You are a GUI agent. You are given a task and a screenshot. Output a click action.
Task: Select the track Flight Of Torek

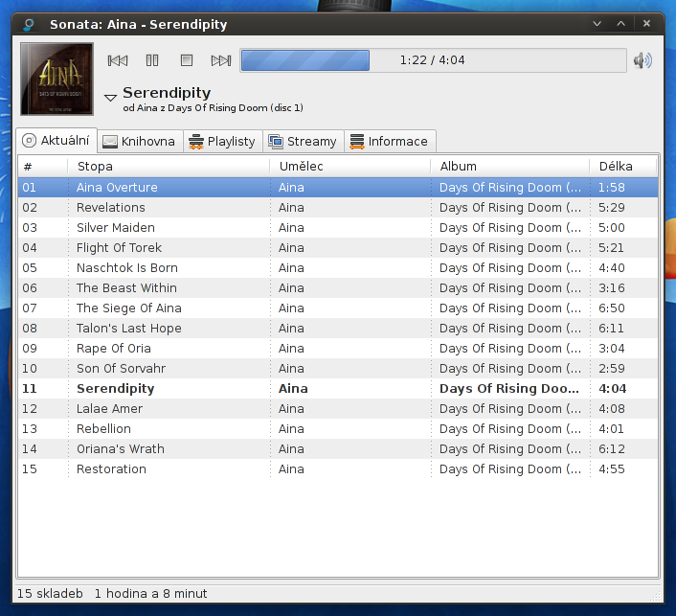click(338, 248)
